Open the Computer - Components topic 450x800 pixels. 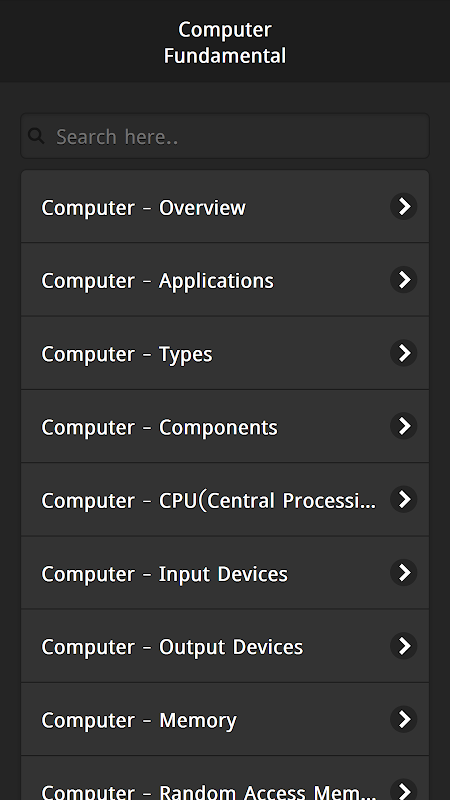tap(225, 426)
